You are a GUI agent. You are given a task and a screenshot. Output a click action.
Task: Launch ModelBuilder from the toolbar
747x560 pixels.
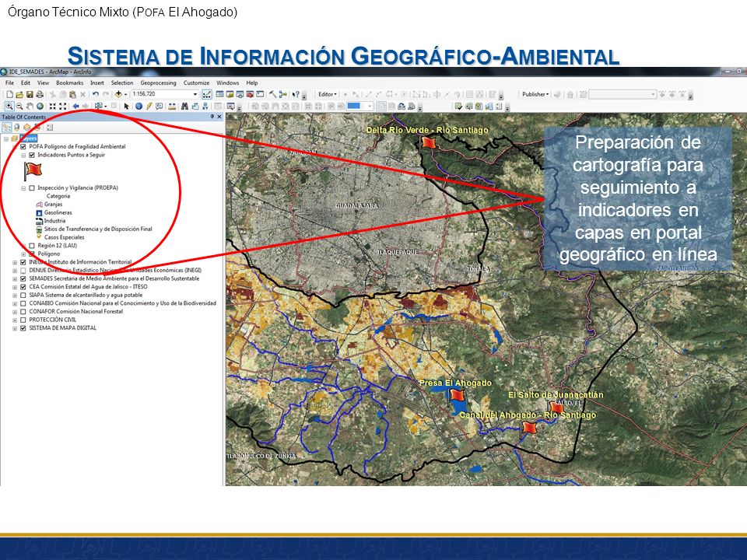pyautogui.click(x=283, y=94)
